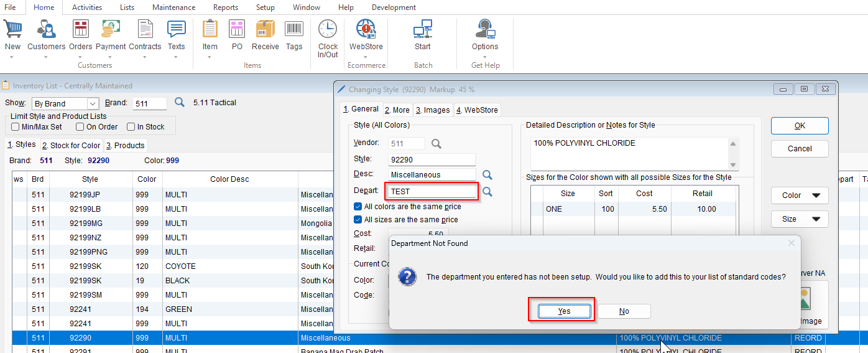Click the Clock In/Out icon
The width and height of the screenshot is (868, 353).
click(x=328, y=29)
